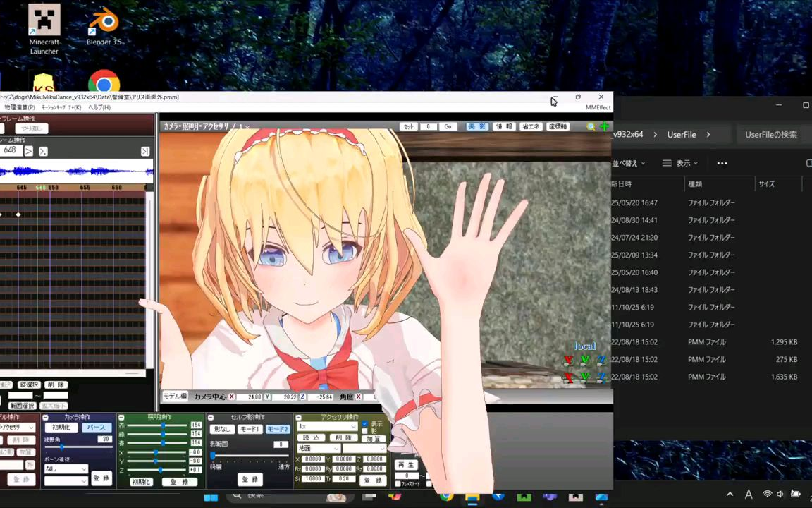Toggle the 表示 display checkbox in accessory panel
Viewport: 812px width, 508px height.
(364, 424)
